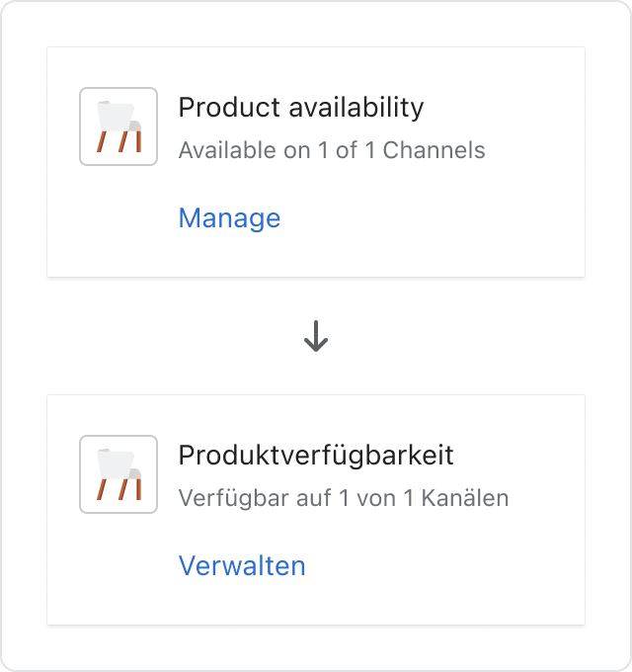Viewport: 632px width, 672px height.
Task: Select the Product availability heading
Action: pyautogui.click(x=301, y=107)
